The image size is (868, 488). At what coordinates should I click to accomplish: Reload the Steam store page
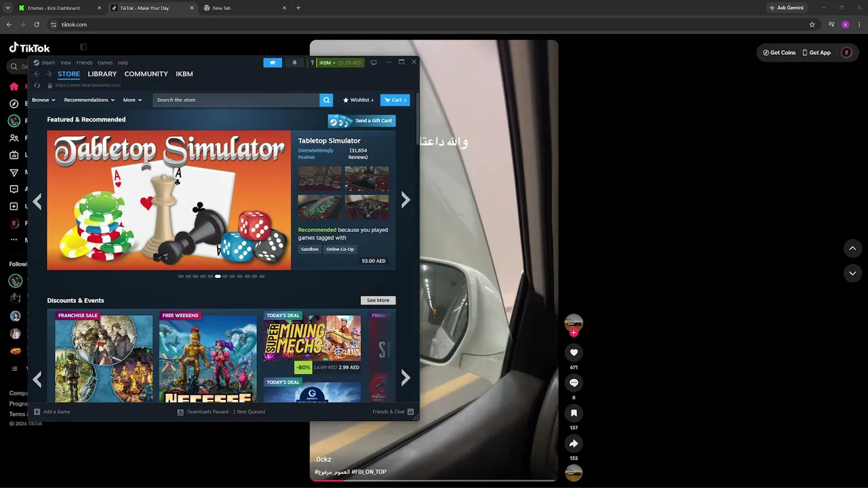pos(37,85)
